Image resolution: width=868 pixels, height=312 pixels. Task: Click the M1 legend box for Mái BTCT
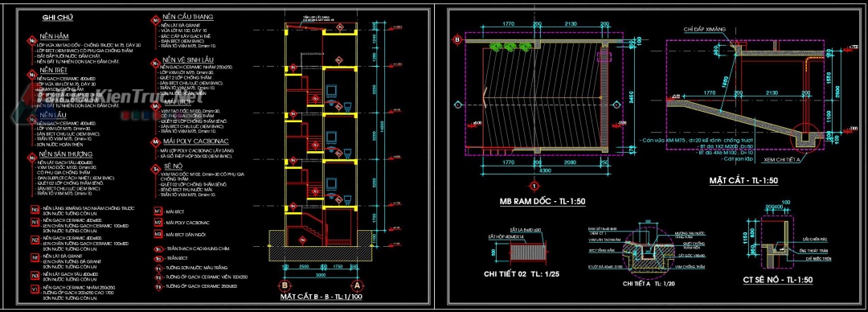point(158,211)
